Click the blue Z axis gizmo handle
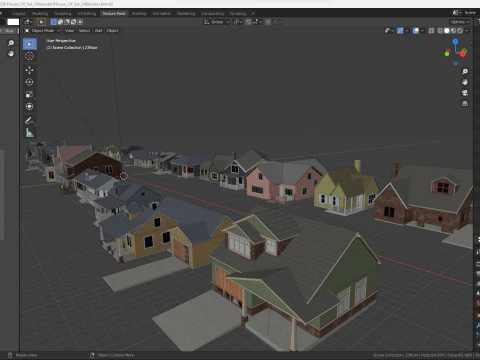The image size is (480, 360). [455, 41]
